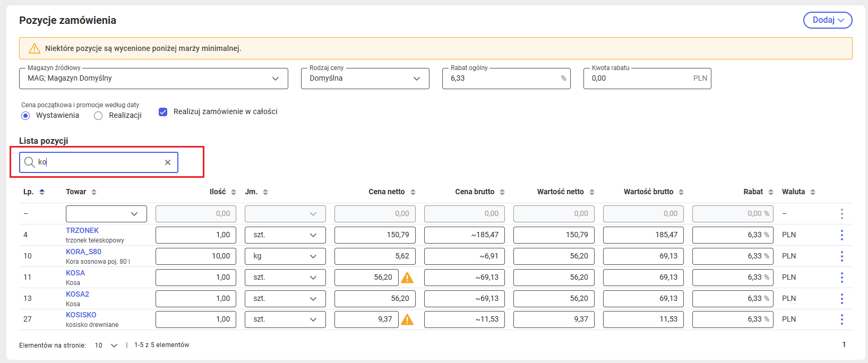Expand Rodzaj ceny dropdown
Viewport: 868px width, 363px height.
[365, 79]
